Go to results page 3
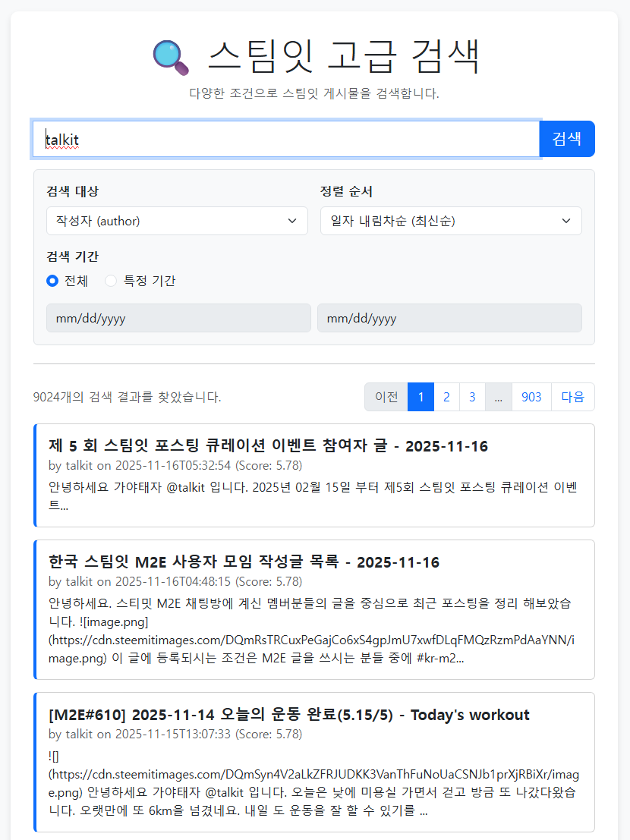 click(472, 397)
